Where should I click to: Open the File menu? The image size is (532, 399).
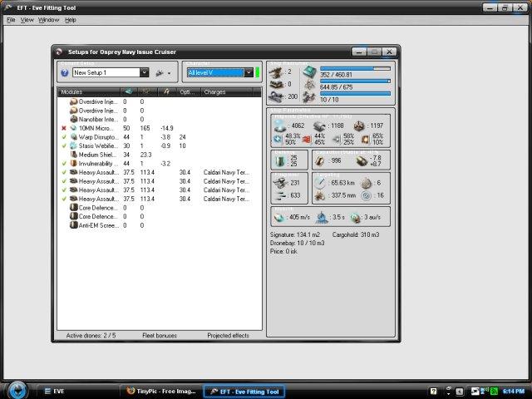coord(11,20)
